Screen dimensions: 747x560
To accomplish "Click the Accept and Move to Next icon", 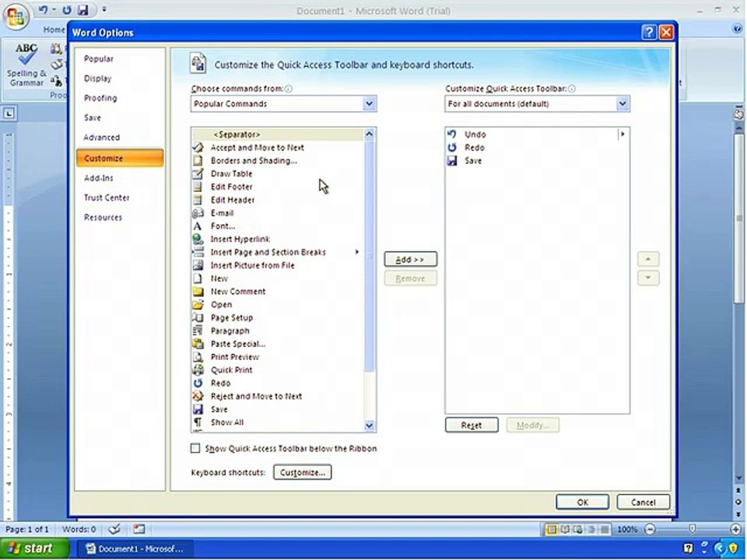I will tap(198, 148).
